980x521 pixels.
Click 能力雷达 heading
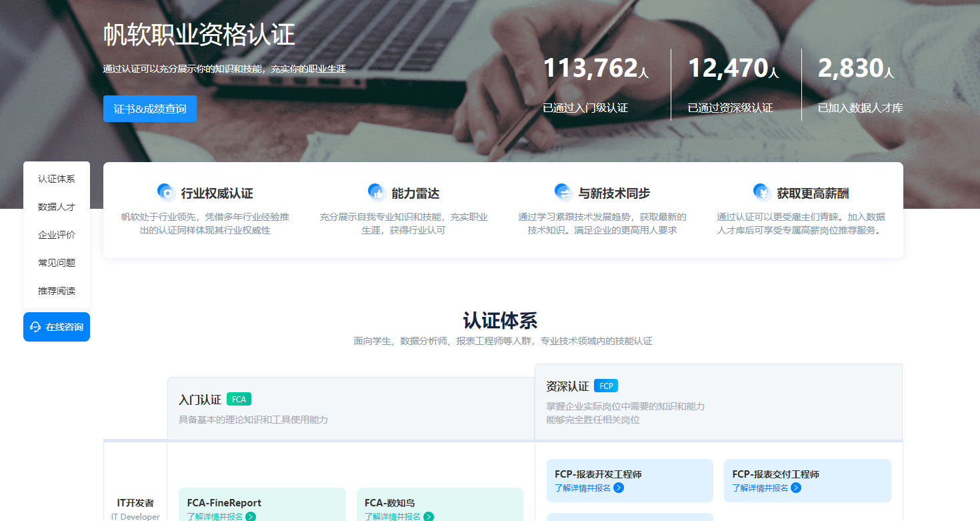point(415,193)
